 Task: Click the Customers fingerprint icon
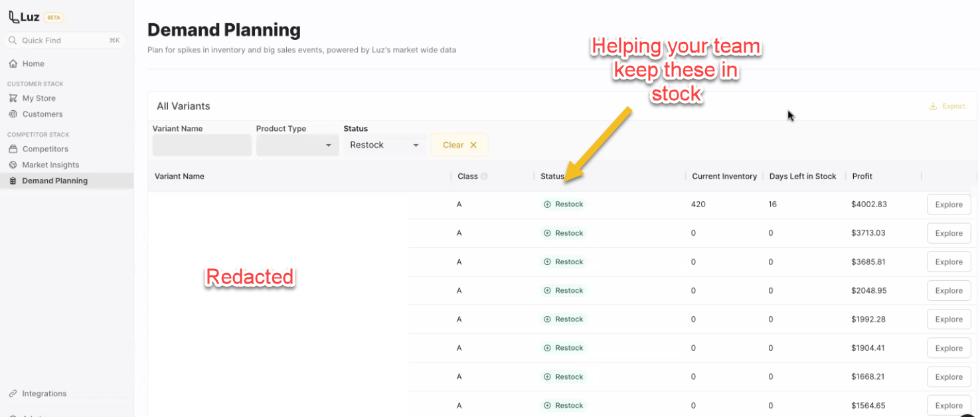(13, 114)
